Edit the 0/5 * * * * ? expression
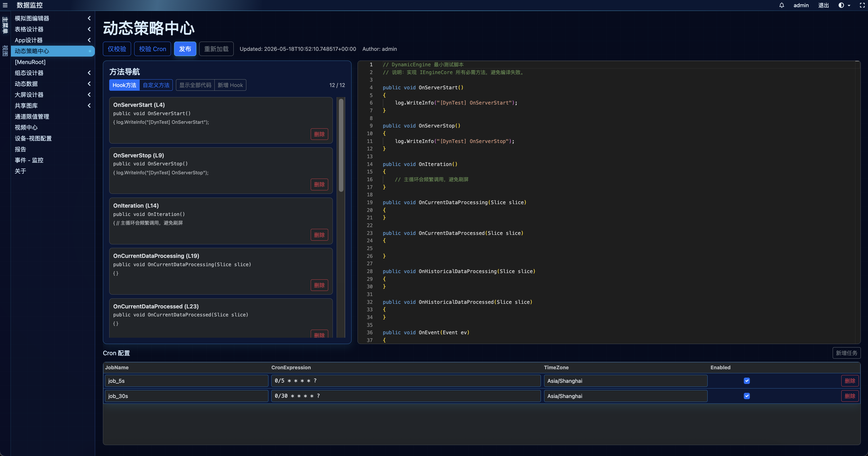The height and width of the screenshot is (456, 868). click(406, 380)
